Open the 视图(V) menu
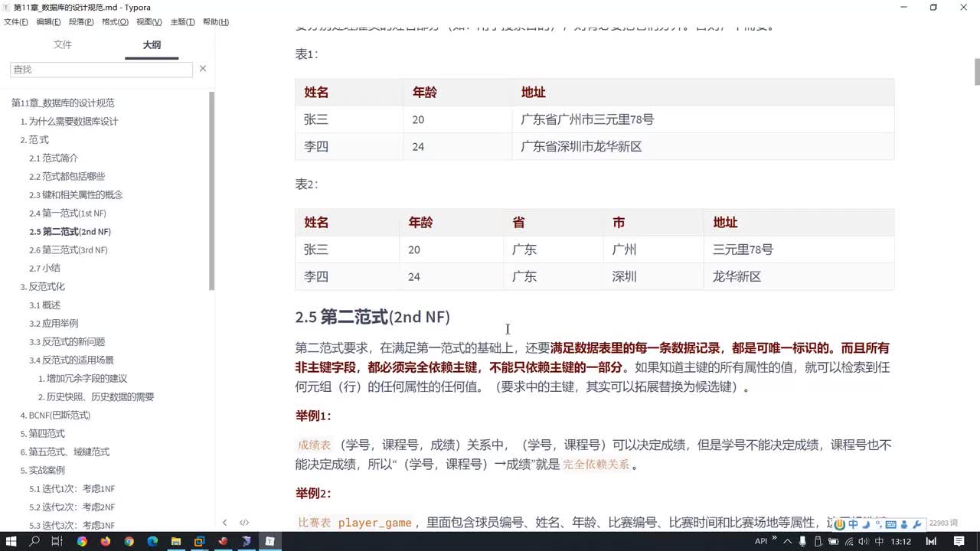 tap(149, 22)
